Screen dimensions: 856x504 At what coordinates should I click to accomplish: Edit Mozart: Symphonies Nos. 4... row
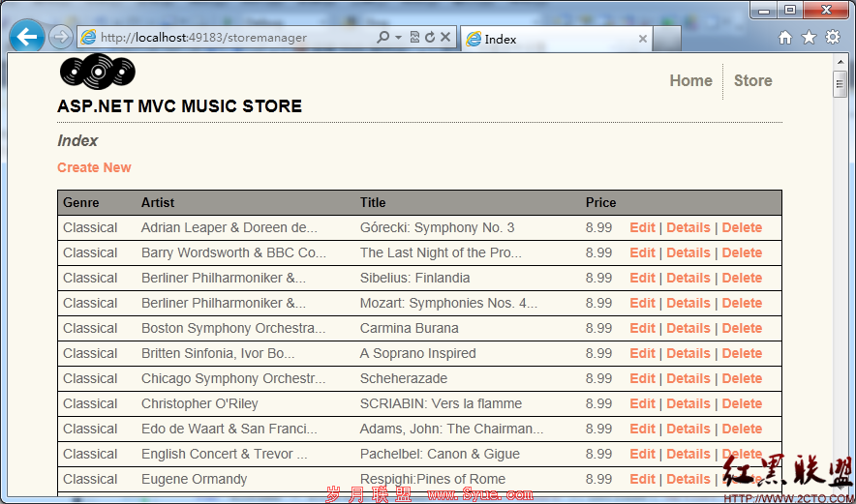click(642, 303)
